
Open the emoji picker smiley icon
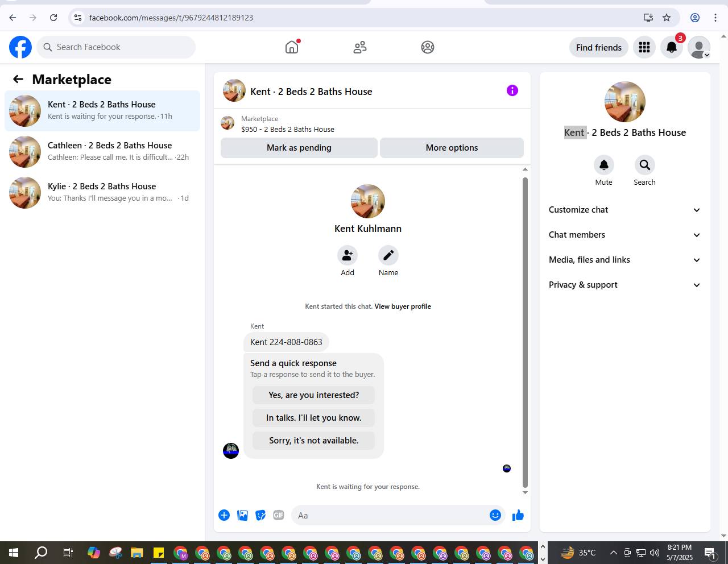tap(495, 515)
